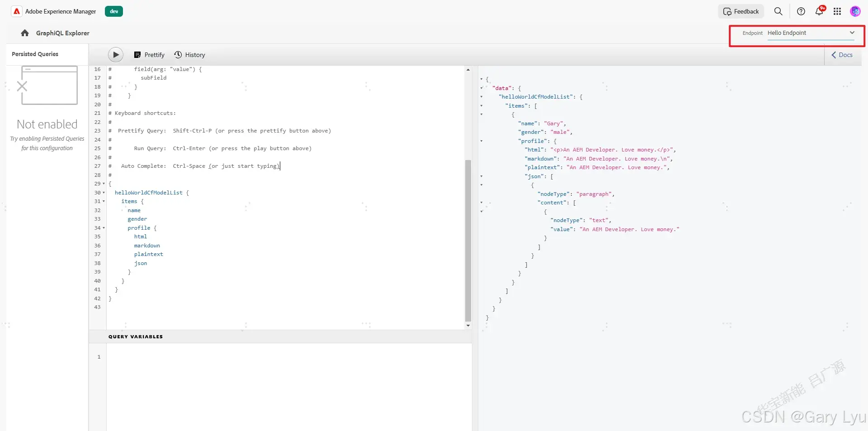This screenshot has height=431, width=868.
Task: Click the dev environment badge
Action: pyautogui.click(x=114, y=11)
